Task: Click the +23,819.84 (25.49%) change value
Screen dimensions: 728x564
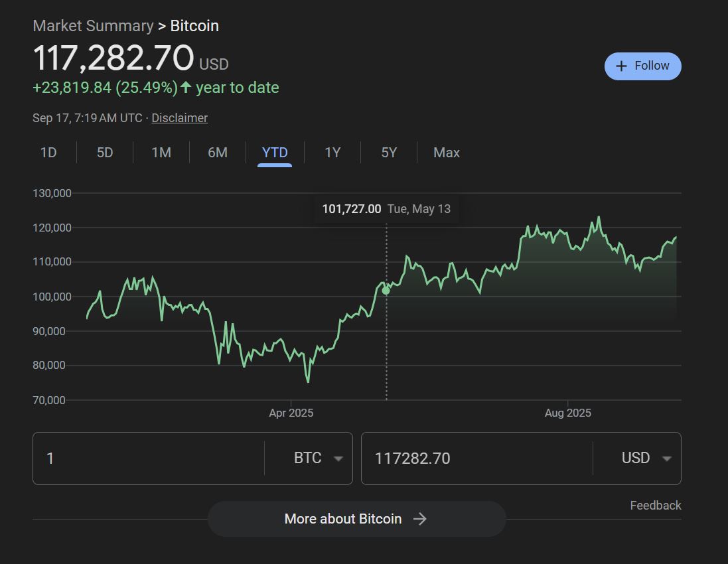Action: pyautogui.click(x=106, y=88)
